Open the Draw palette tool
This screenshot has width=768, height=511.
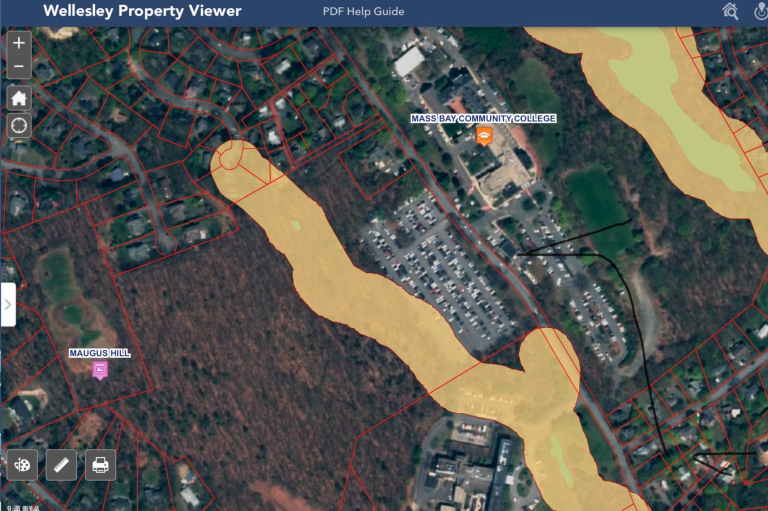[22, 464]
